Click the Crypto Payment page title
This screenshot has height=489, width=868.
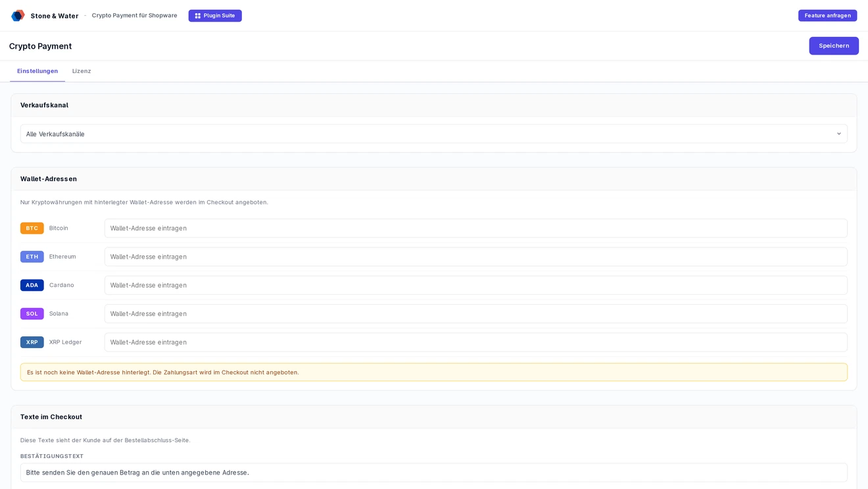pos(41,46)
